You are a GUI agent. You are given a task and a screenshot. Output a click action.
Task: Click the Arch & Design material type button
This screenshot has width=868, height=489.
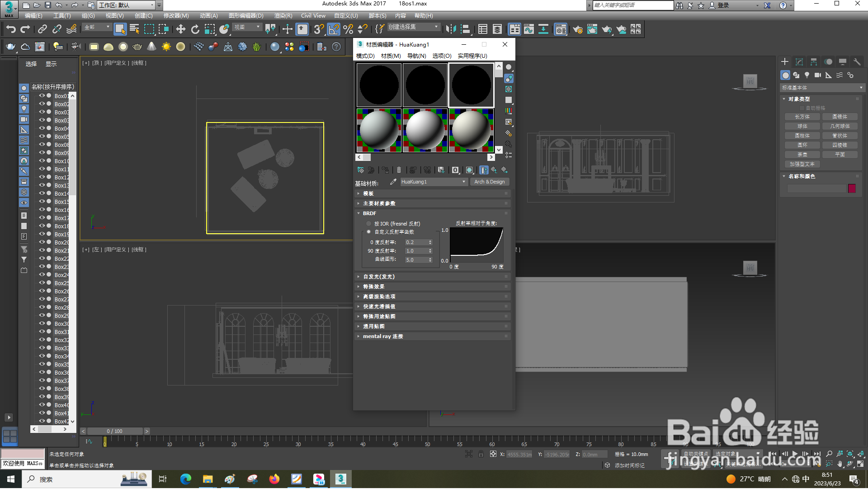[490, 182]
